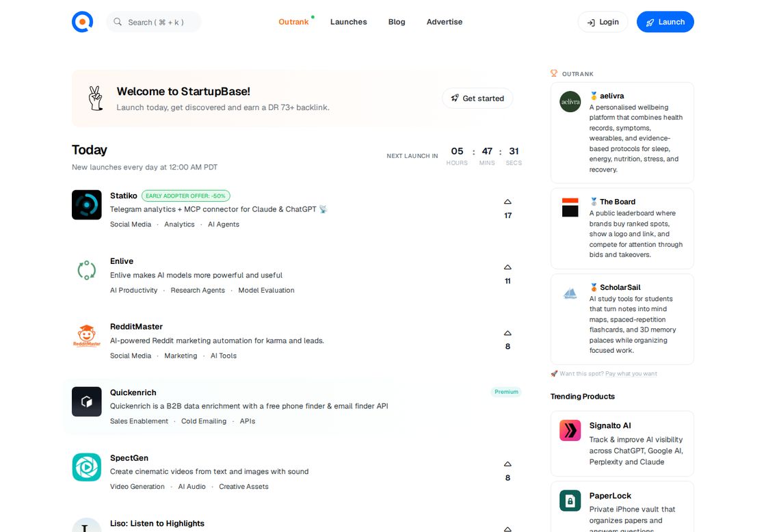The width and height of the screenshot is (766, 532).
Task: Click the Premium badge on Quickenrich
Action: tap(506, 392)
